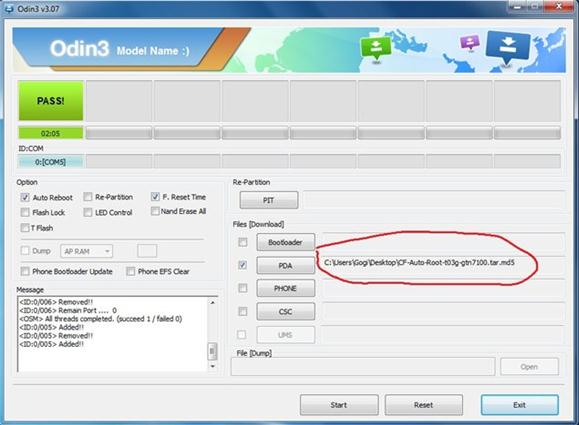Enable the Re-Partition checkbox

(x=88, y=197)
